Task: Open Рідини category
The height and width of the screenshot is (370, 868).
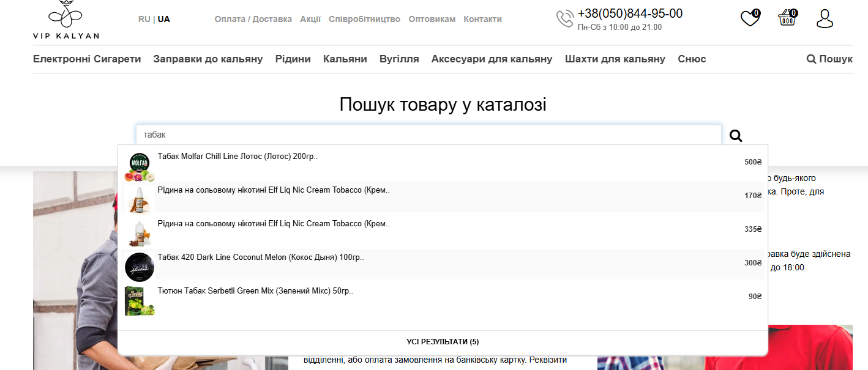Action: 293,59
